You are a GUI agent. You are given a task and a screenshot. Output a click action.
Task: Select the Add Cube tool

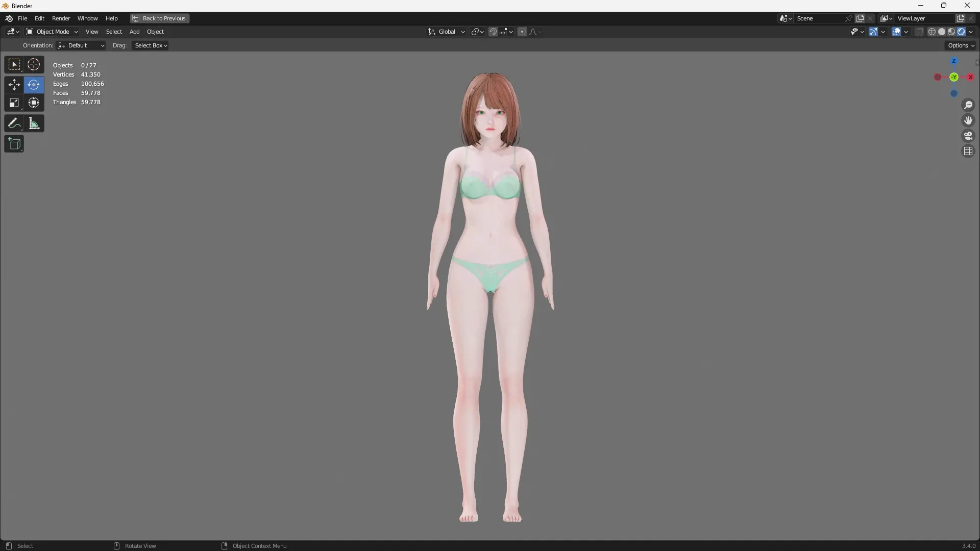pos(14,143)
